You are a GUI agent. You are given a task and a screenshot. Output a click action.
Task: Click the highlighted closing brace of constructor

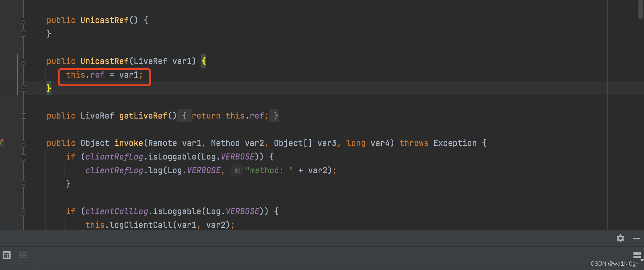[x=49, y=88]
